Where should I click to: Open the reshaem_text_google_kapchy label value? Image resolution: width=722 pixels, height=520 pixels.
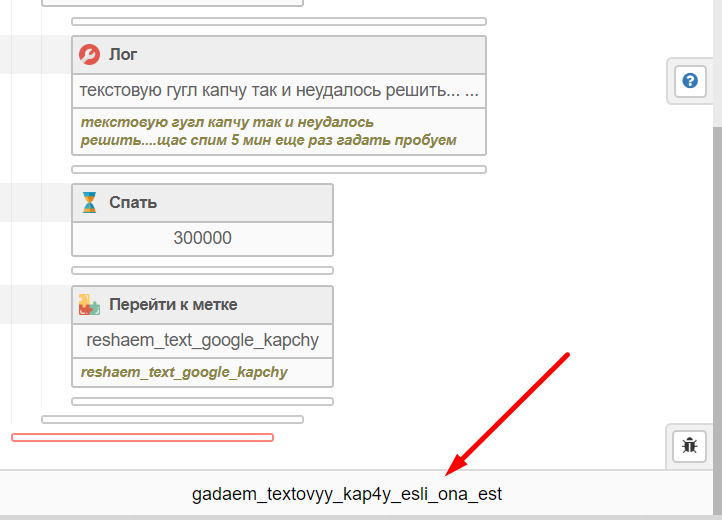point(203,340)
